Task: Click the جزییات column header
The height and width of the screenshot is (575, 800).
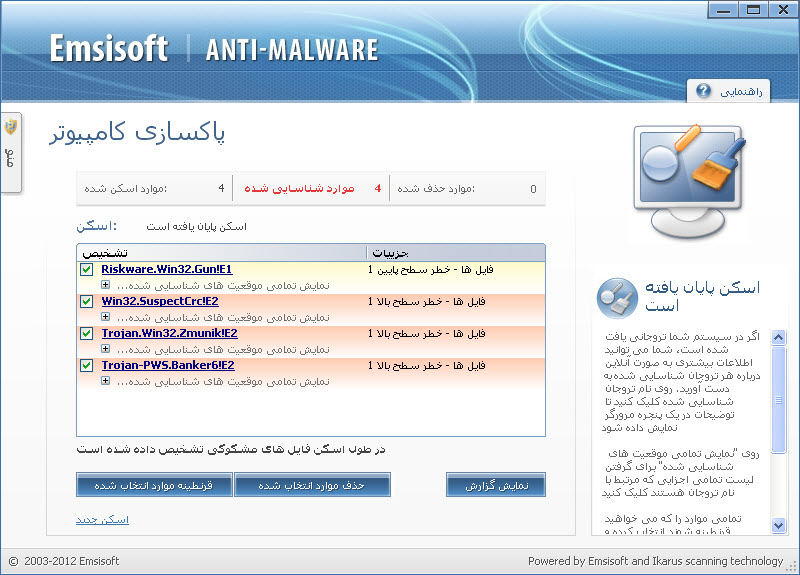Action: tap(456, 253)
